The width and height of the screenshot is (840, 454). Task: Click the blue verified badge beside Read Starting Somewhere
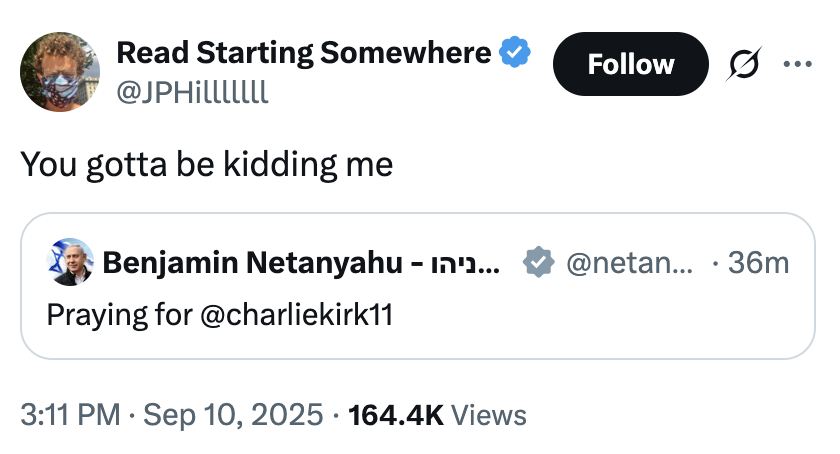pyautogui.click(x=515, y=52)
